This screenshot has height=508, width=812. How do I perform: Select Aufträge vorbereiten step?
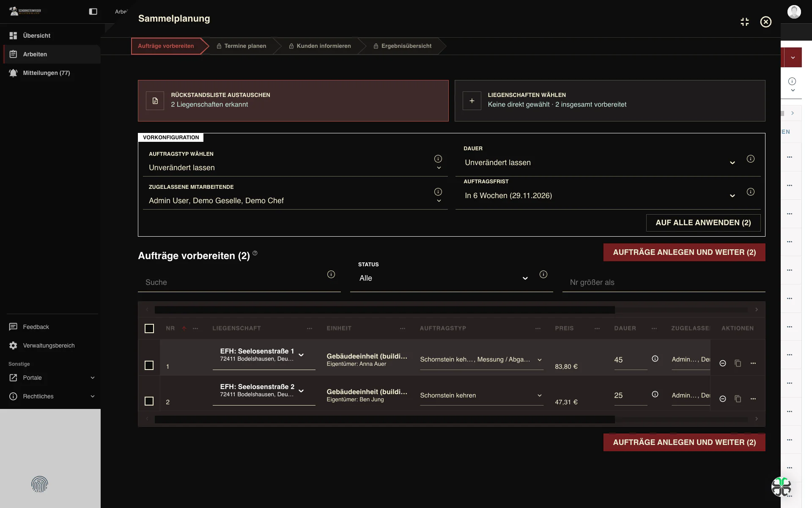coord(166,46)
